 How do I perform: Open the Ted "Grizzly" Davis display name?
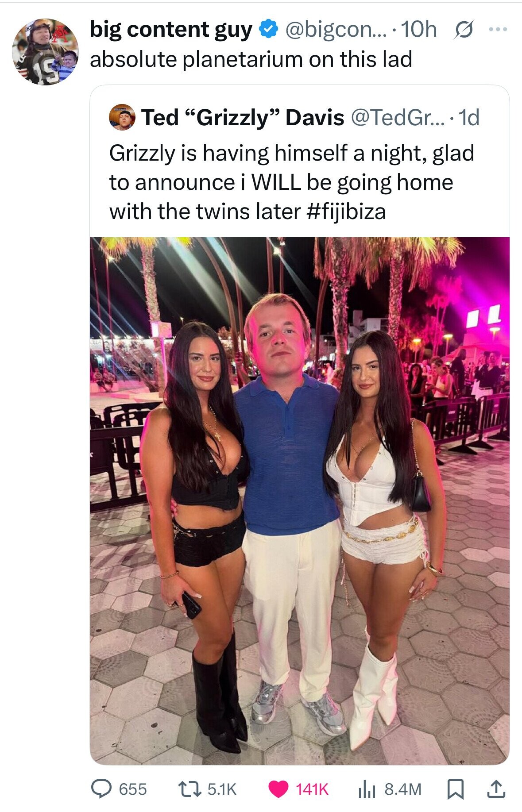coord(243,118)
